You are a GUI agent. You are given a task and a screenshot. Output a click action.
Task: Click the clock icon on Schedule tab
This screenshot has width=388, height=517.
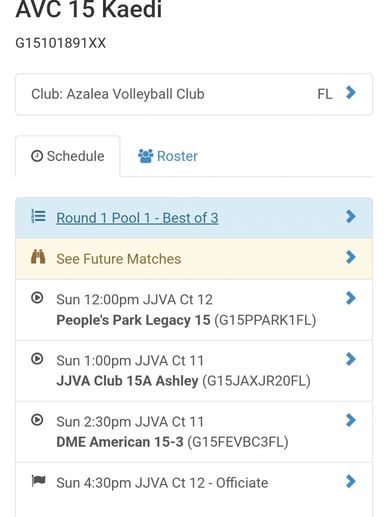(37, 156)
